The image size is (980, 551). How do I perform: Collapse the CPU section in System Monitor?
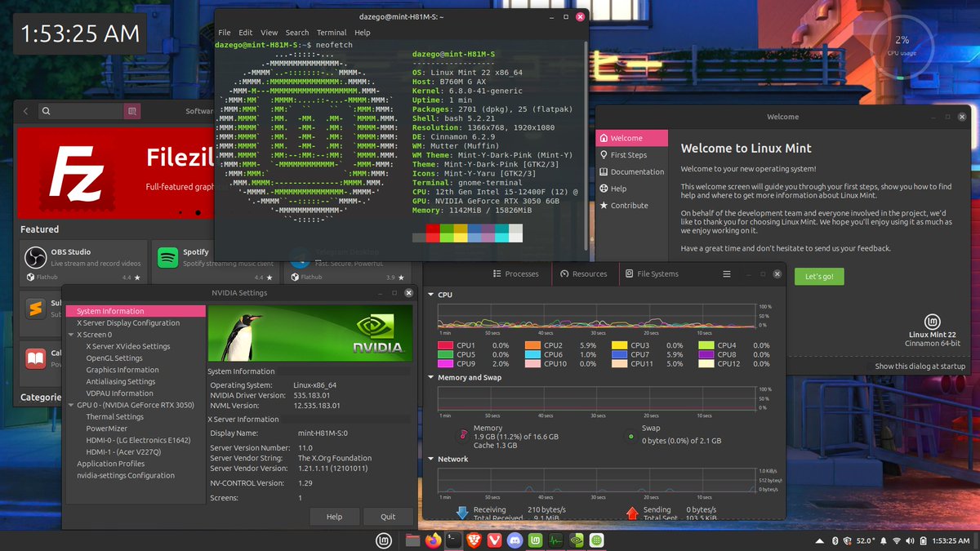(x=431, y=295)
